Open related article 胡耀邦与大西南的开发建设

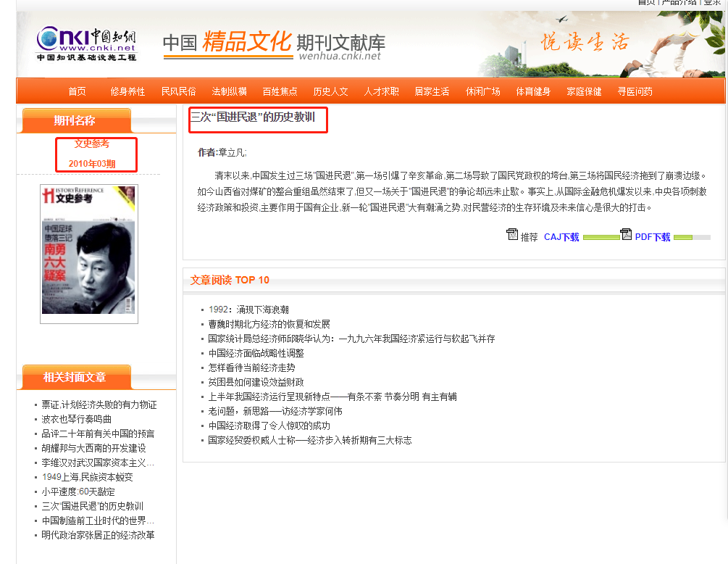(93, 448)
